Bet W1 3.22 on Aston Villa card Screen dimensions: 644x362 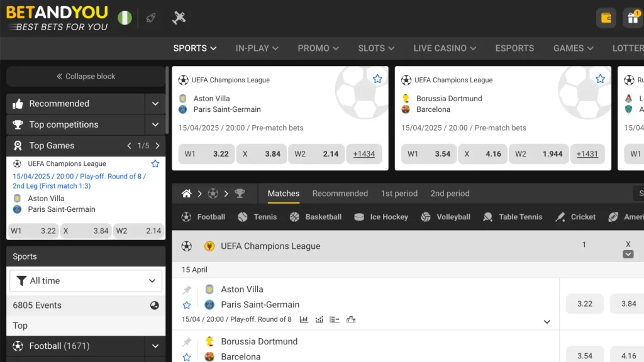[206, 154]
